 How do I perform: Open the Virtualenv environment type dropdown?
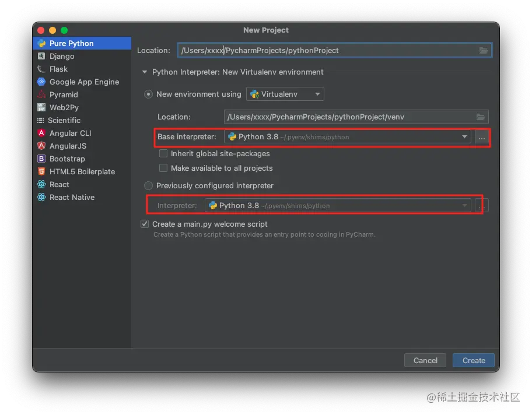tap(285, 94)
